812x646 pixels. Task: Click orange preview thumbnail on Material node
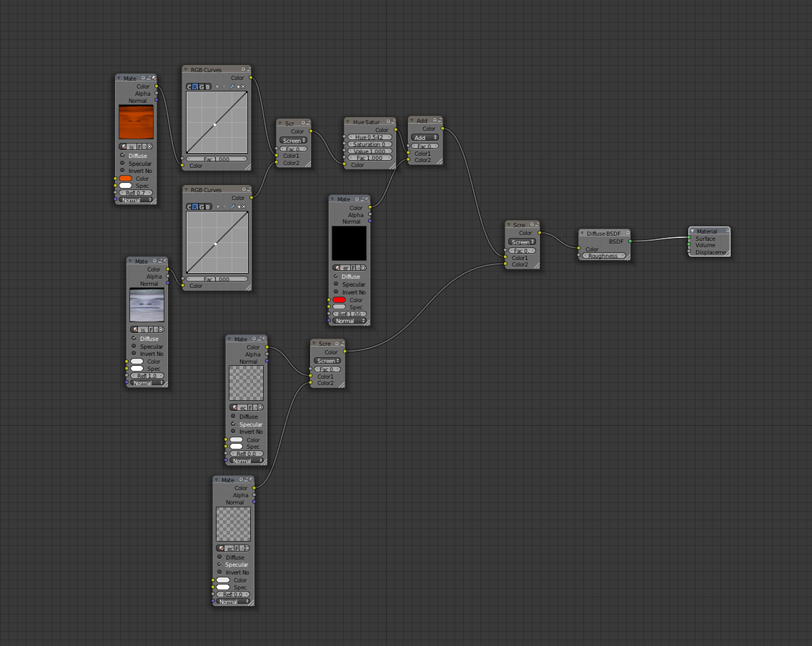tap(137, 122)
